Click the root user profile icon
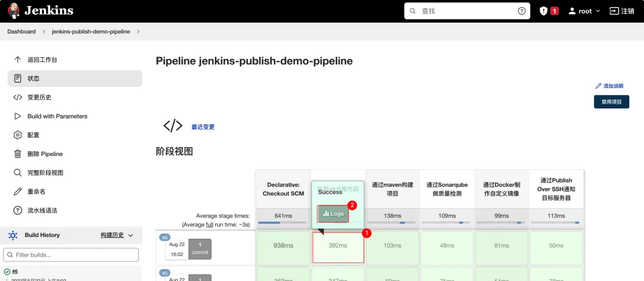644x281 pixels. 572,11
